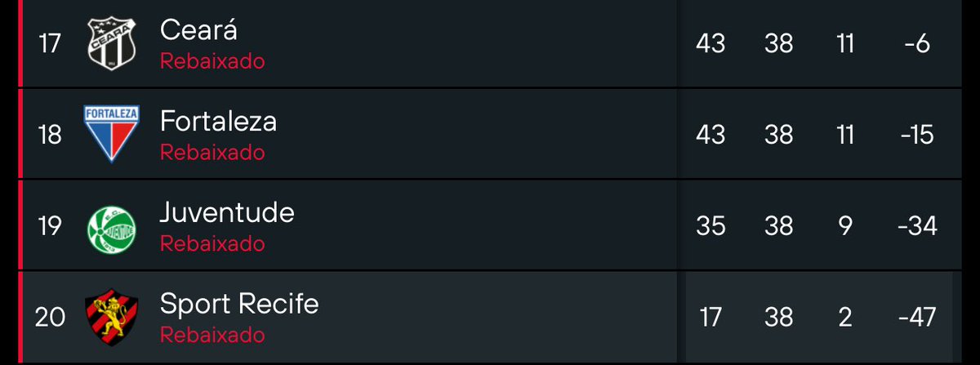980x365 pixels.
Task: Open the Ceará team name link
Action: pyautogui.click(x=198, y=30)
